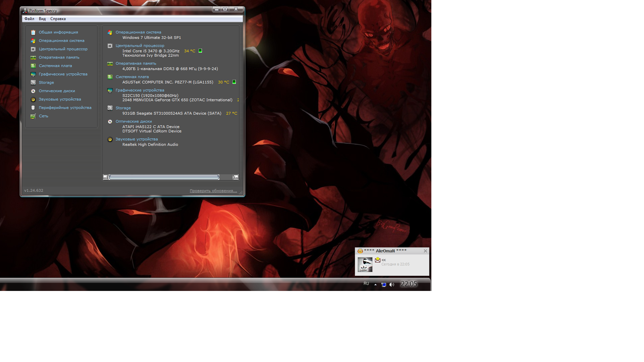Select Графические устройства in the sidebar
The height and width of the screenshot is (362, 644).
63,74
